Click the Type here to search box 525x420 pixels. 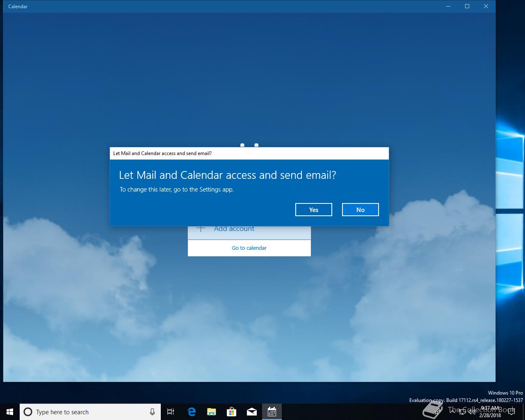tap(90, 412)
